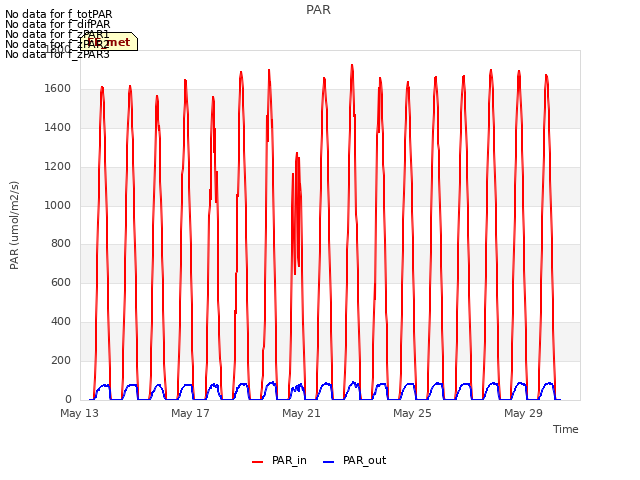
Task: Click the 400 y-axis tick label
Action: pos(61,322)
